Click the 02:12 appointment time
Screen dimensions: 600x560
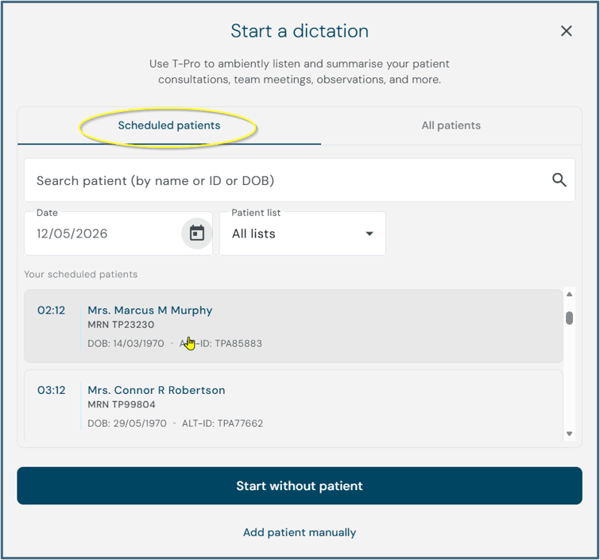[51, 310]
